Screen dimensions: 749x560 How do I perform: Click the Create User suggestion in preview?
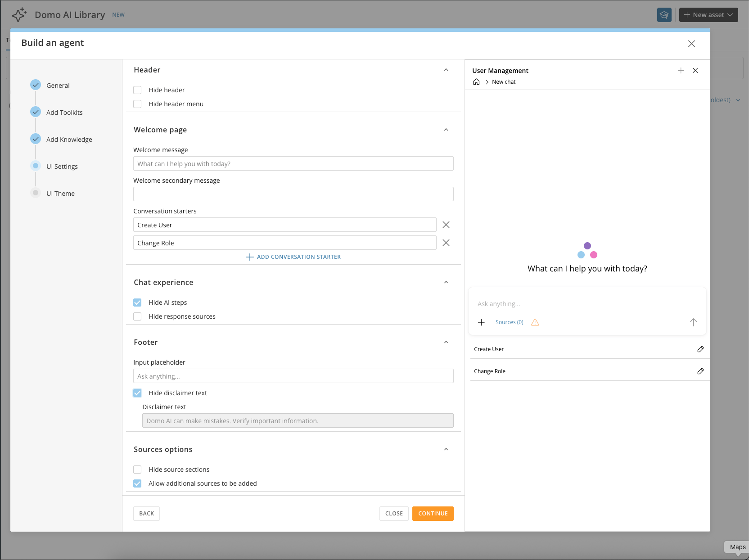(489, 349)
